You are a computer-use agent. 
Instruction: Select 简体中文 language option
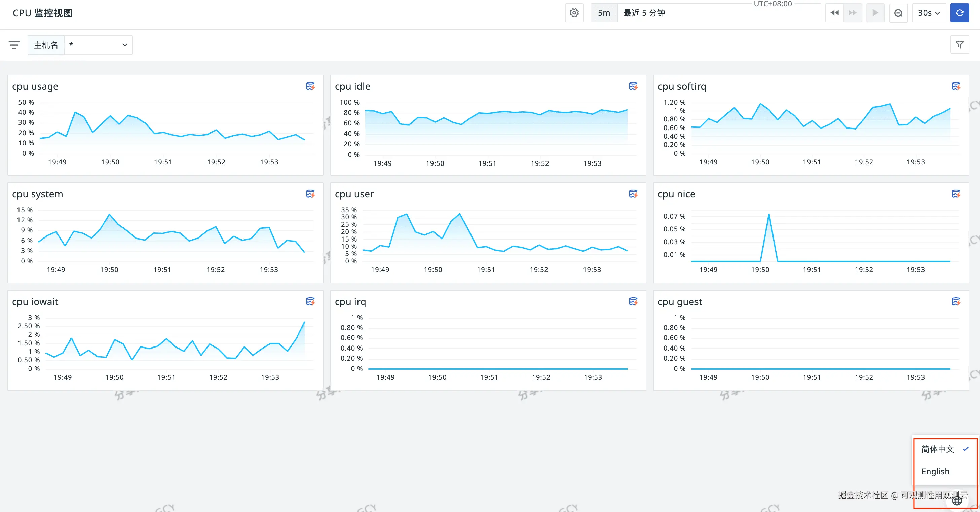tap(938, 449)
